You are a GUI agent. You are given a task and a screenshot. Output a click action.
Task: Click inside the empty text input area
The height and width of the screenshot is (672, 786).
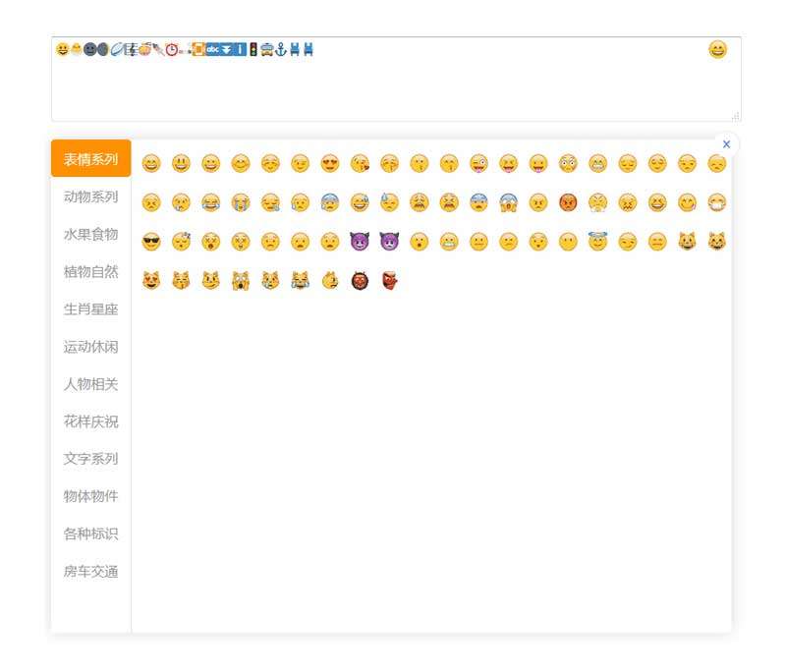coord(393,93)
